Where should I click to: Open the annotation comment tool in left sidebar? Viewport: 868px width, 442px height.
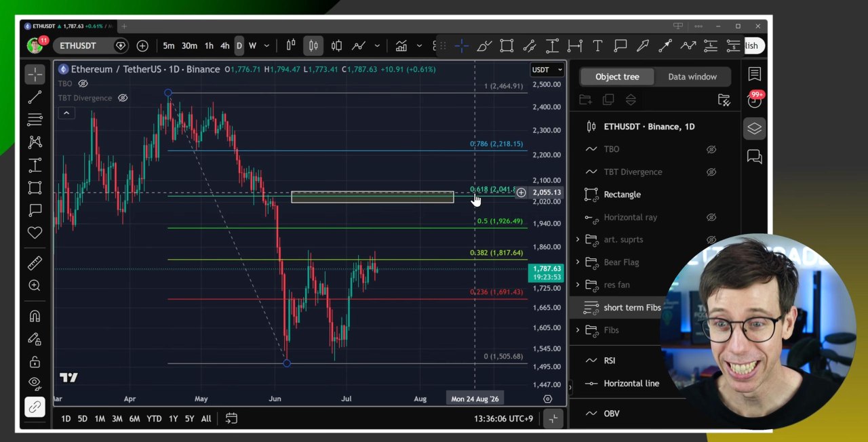[x=35, y=210]
